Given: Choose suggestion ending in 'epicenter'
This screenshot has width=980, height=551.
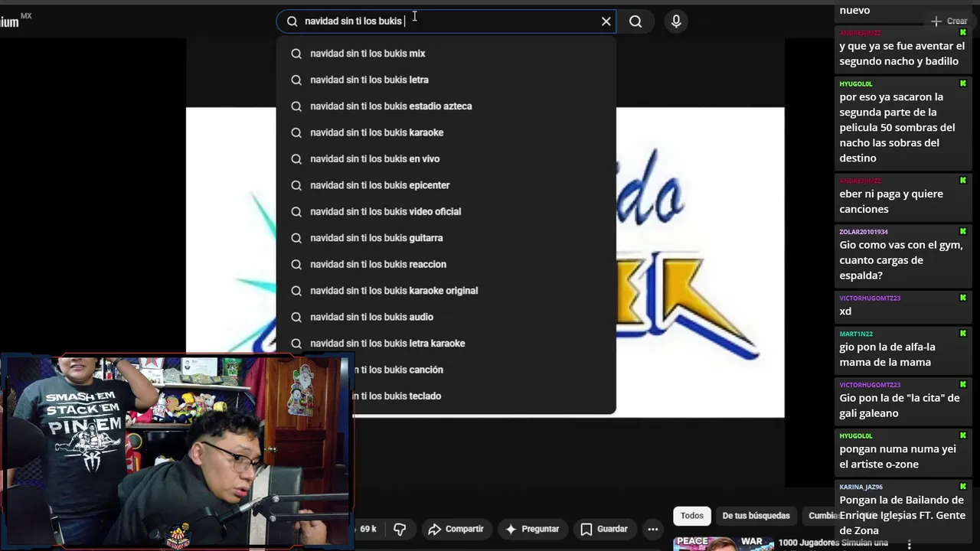Looking at the screenshot, I should click(x=446, y=185).
